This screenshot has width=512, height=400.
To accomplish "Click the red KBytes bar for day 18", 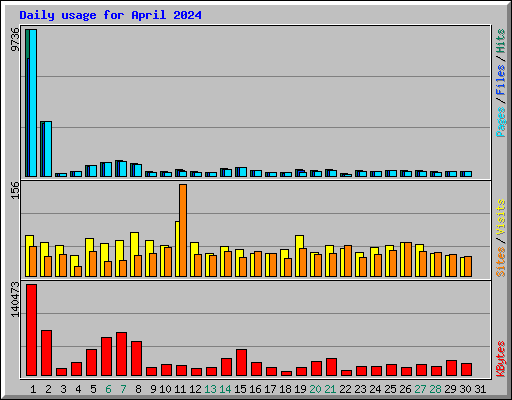I will (287, 374).
